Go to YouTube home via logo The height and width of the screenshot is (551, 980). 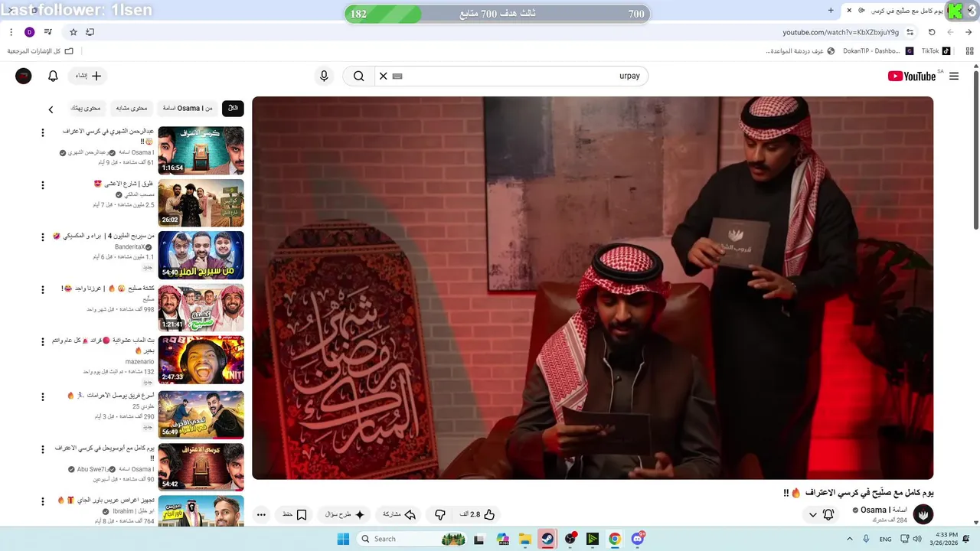[x=912, y=76]
